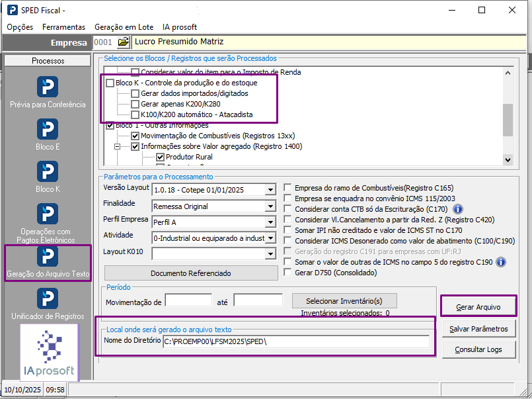Image resolution: width=532 pixels, height=399 pixels.
Task: Click the Nome do Diretório field
Action: click(x=296, y=341)
